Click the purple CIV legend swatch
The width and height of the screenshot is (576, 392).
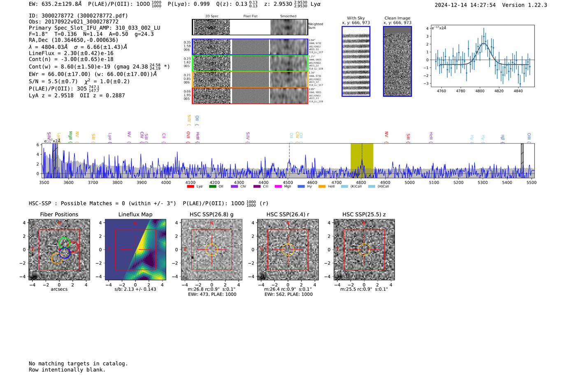tap(235, 186)
